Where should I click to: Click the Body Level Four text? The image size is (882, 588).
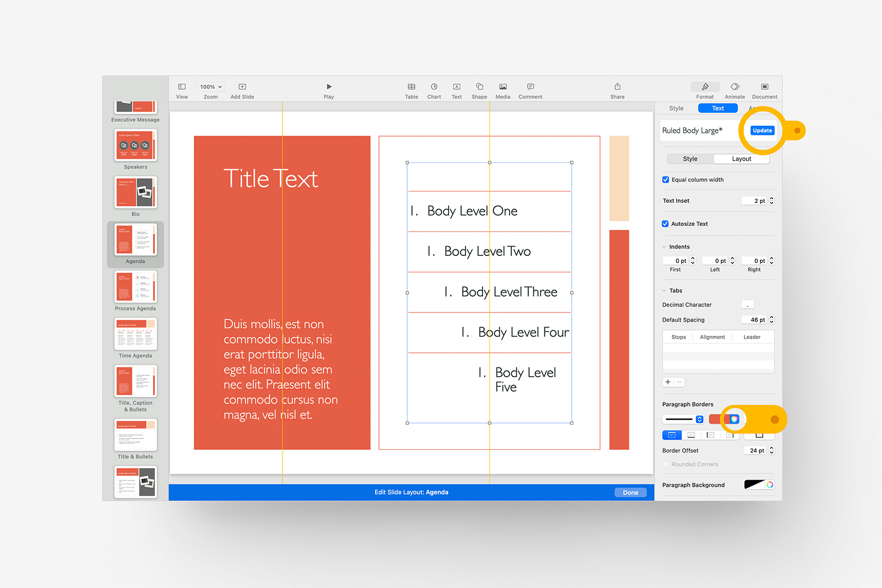[x=524, y=333]
